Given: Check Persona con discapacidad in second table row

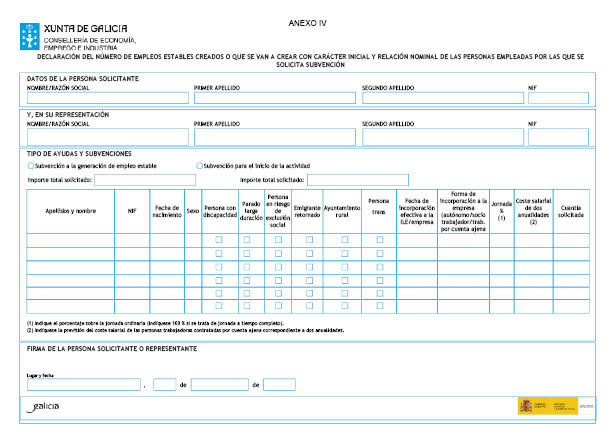Looking at the screenshot, I should point(219,253).
